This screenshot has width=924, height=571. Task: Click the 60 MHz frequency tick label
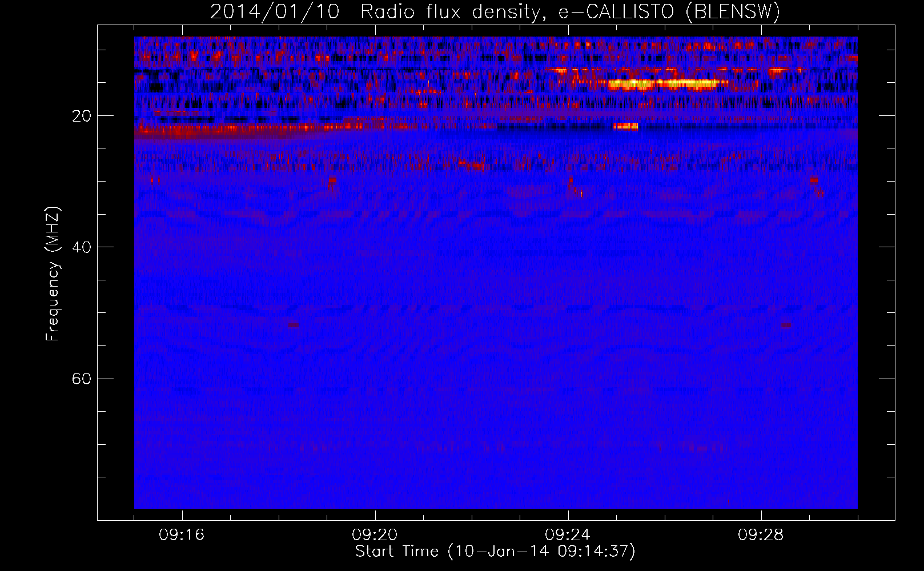[82, 379]
